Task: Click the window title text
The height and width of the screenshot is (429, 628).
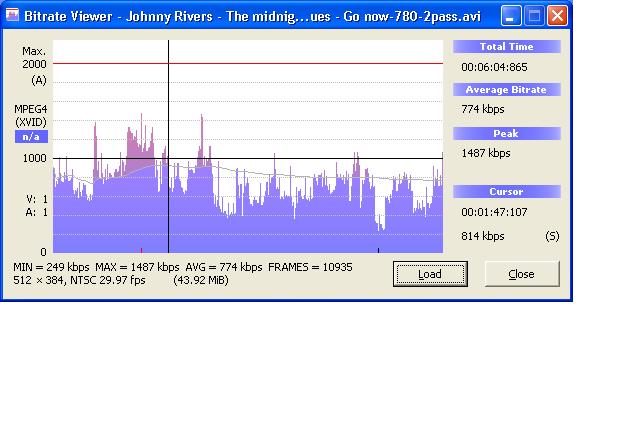Action: 252,16
